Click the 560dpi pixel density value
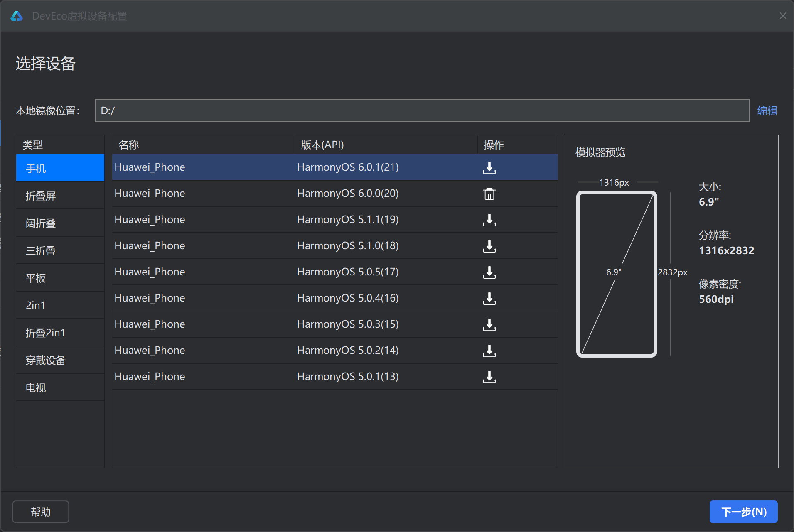 [716, 299]
